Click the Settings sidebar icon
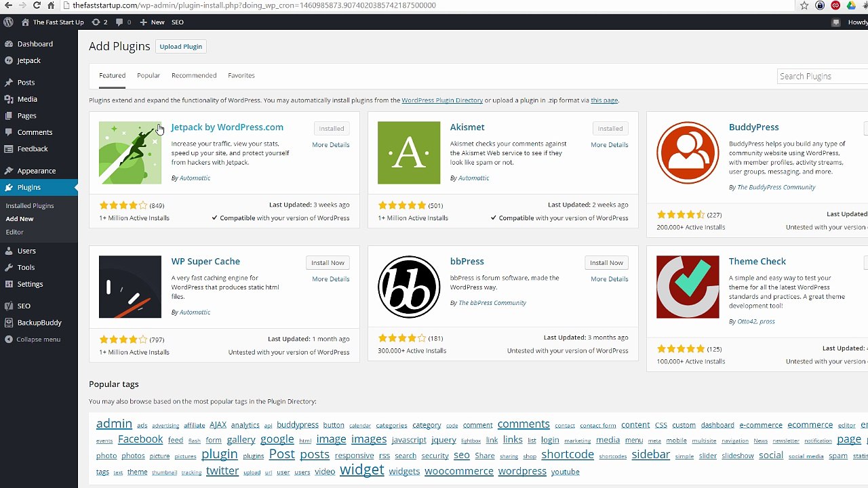This screenshot has height=488, width=868. (9, 284)
